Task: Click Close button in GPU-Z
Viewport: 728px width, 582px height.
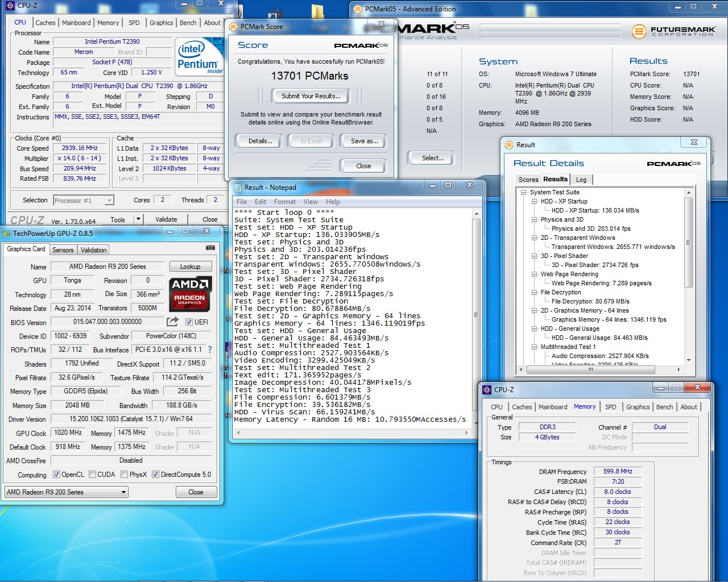Action: pos(196,492)
